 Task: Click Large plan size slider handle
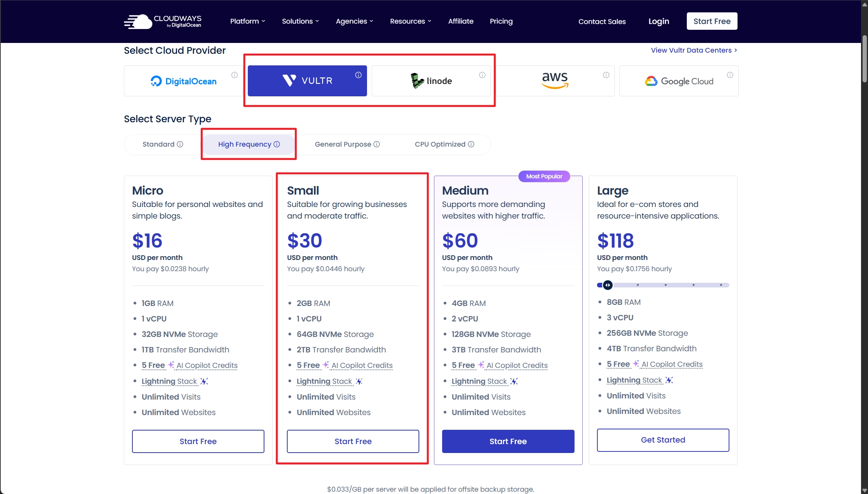point(608,285)
